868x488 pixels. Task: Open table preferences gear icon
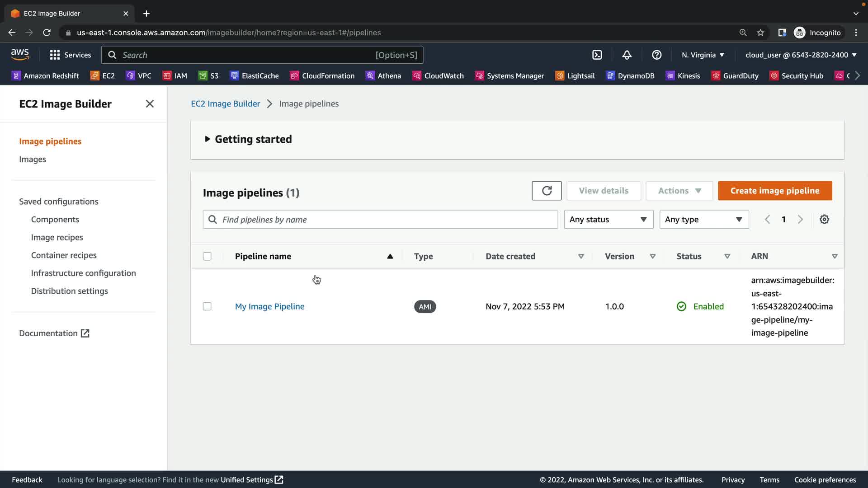click(824, 220)
